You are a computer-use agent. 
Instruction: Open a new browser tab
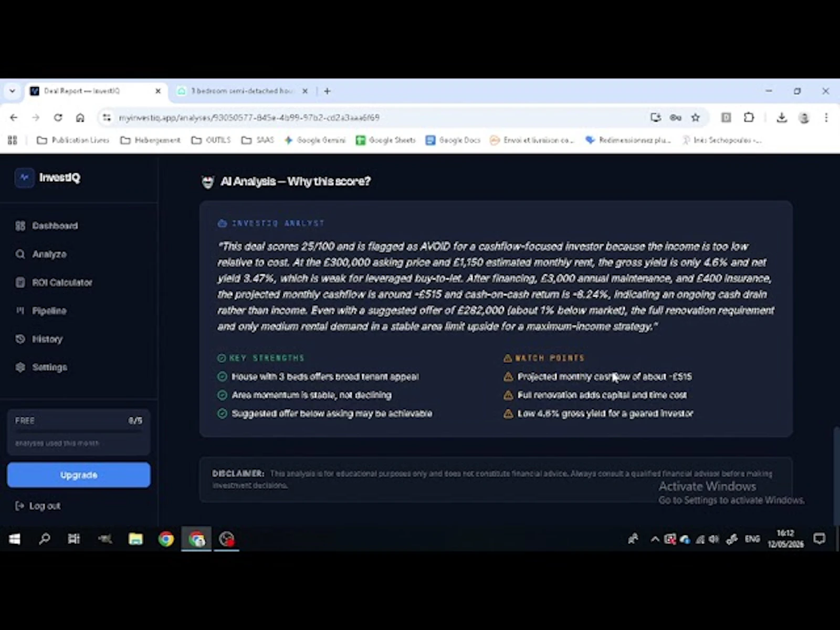point(327,91)
